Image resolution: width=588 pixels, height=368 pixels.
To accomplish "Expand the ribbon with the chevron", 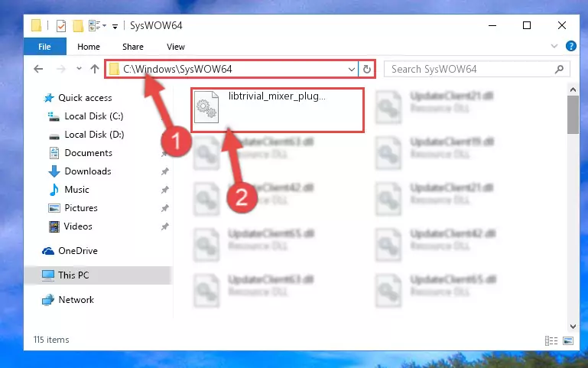I will (x=554, y=46).
